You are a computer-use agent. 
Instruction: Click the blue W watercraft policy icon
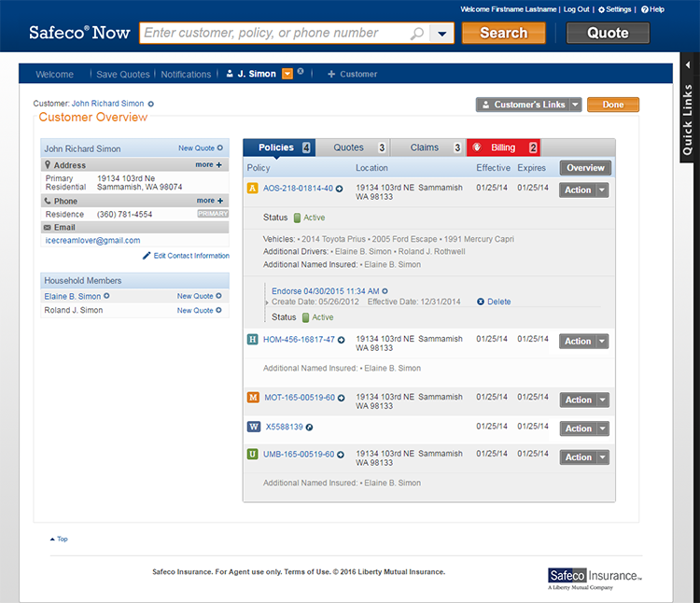(254, 427)
